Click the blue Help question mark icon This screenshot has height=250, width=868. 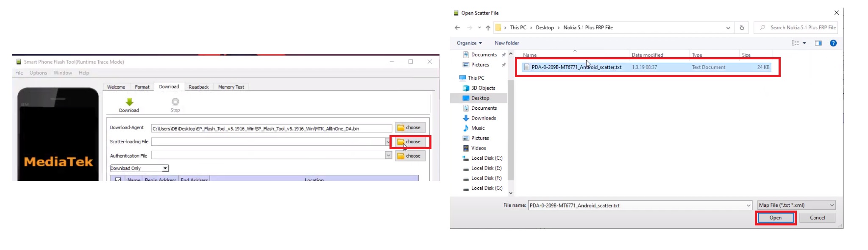click(833, 43)
